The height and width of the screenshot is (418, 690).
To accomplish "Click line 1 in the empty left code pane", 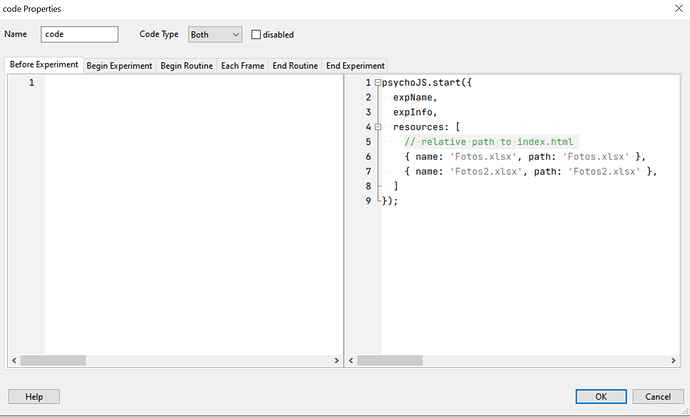I will [194, 82].
